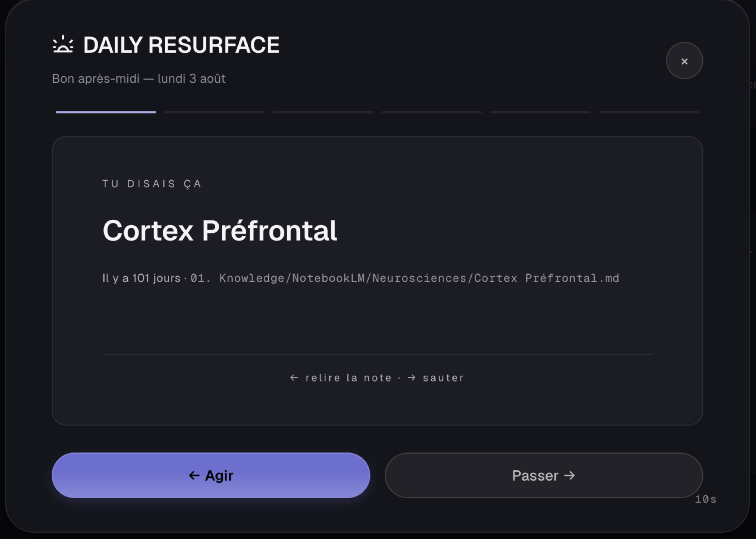Click the sauter hint text
The width and height of the screenshot is (756, 539).
tap(443, 378)
